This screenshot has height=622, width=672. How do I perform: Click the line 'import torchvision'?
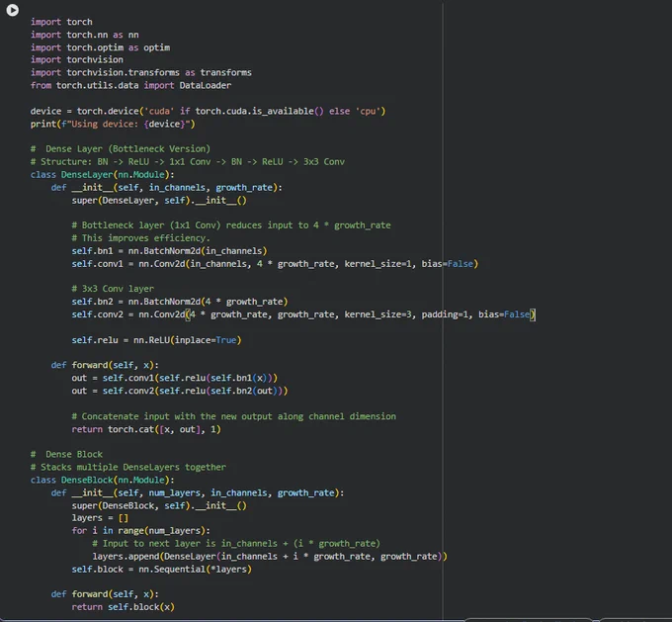(77, 59)
